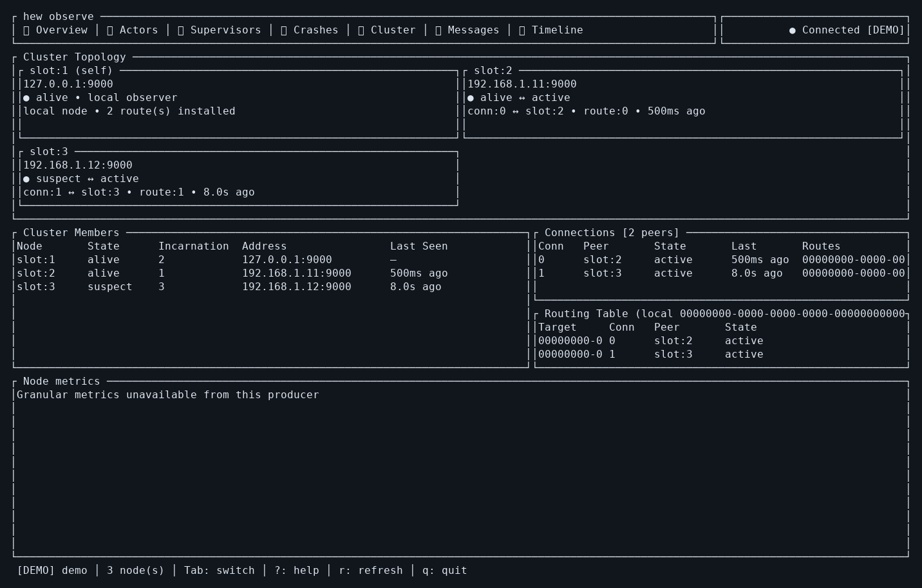This screenshot has width=922, height=588.
Task: Click the 'conn:1 ↔ slot:3' line in slot:3 card
Action: coord(71,192)
